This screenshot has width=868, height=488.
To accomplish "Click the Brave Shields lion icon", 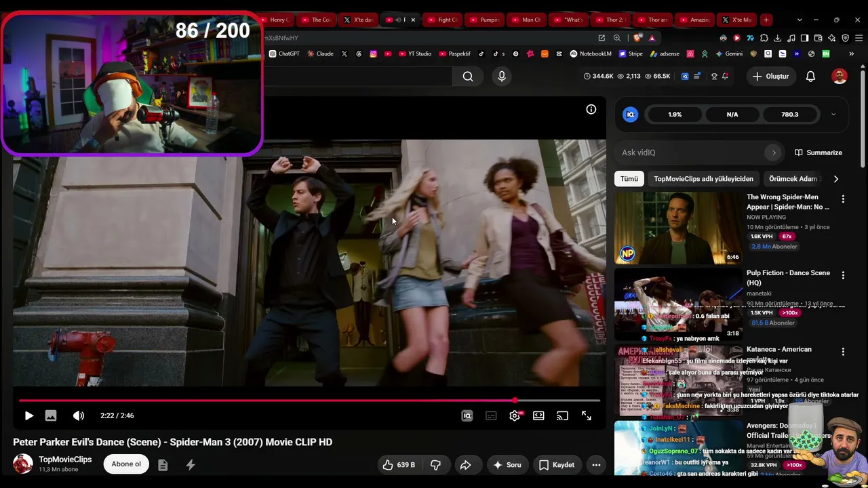I will [x=637, y=38].
